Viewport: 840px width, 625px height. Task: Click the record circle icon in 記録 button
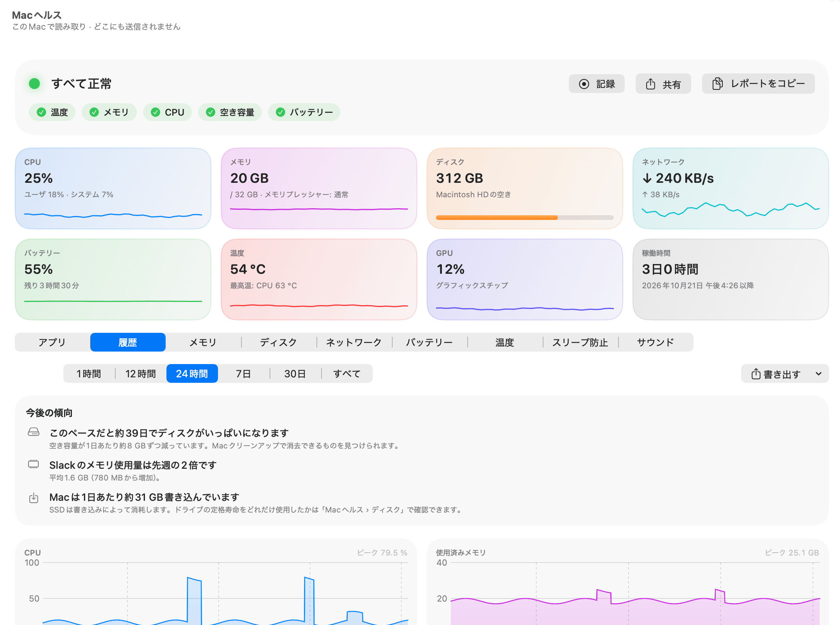(x=584, y=84)
